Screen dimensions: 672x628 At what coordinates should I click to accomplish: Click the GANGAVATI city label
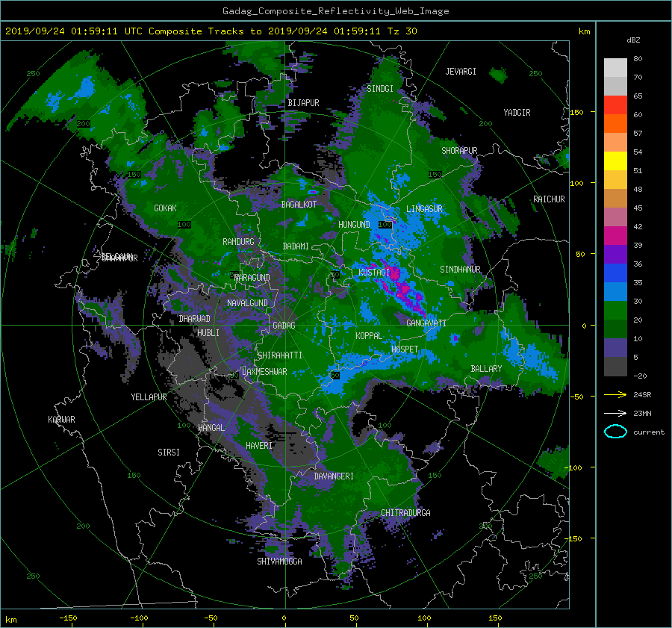pyautogui.click(x=426, y=323)
